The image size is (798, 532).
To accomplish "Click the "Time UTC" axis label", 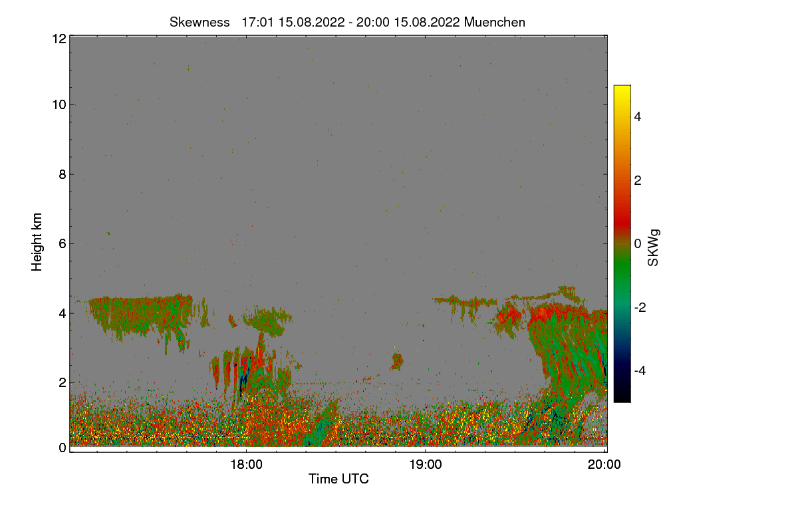I will pos(338,479).
